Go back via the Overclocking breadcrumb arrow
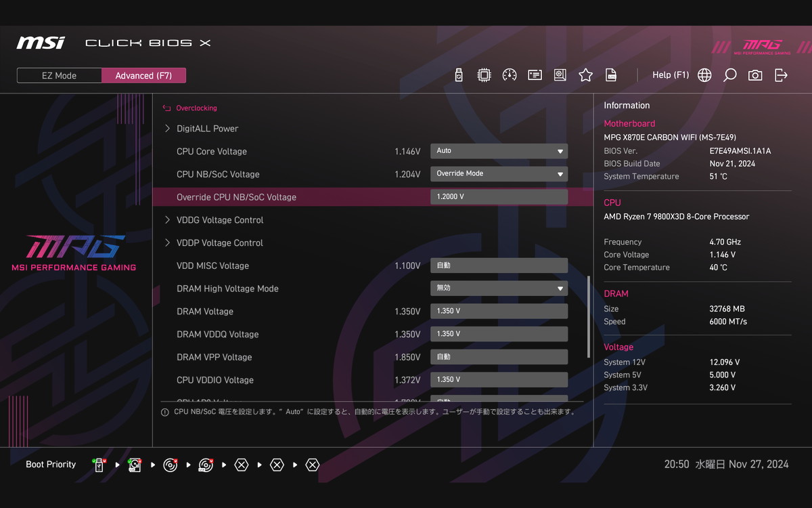This screenshot has width=812, height=508. 167,108
